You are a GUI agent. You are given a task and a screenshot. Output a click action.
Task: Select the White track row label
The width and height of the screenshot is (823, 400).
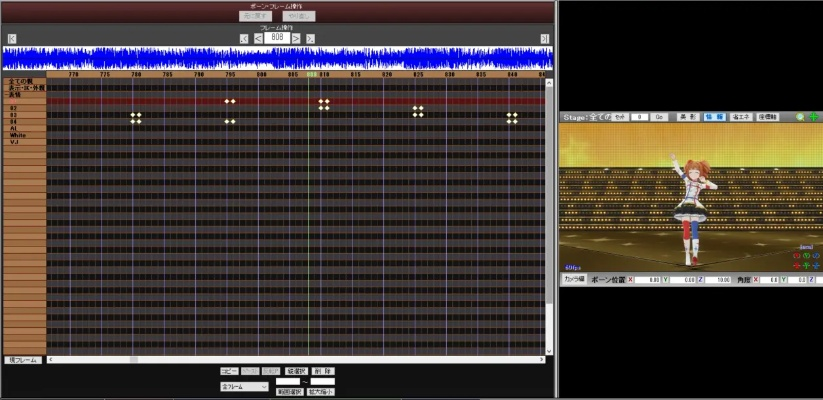tap(19, 135)
